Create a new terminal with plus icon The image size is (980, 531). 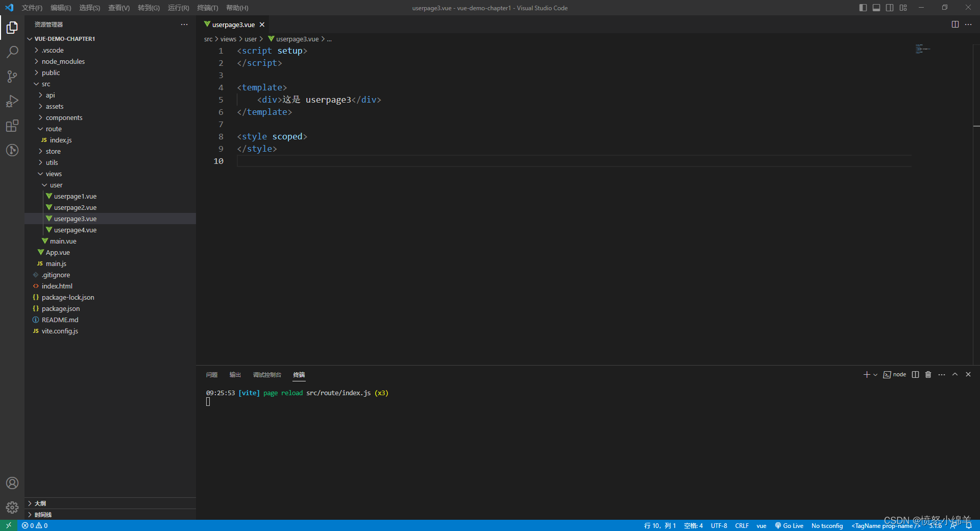(x=866, y=375)
